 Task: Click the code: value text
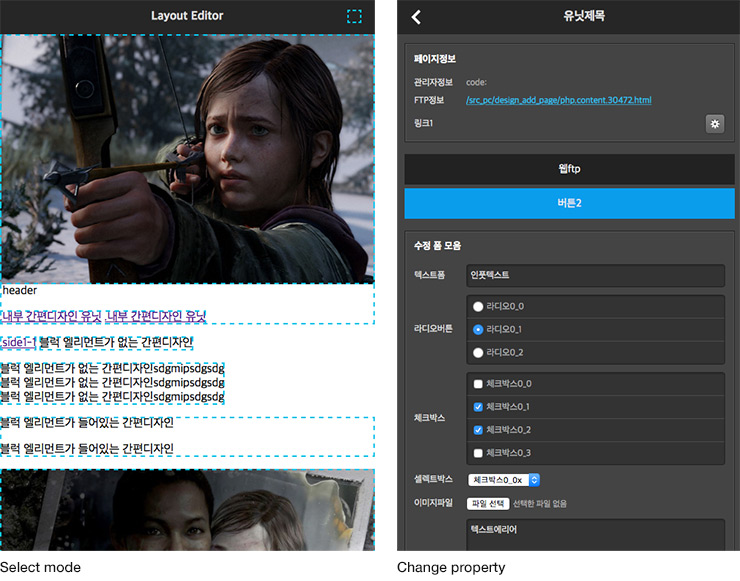[x=476, y=83]
